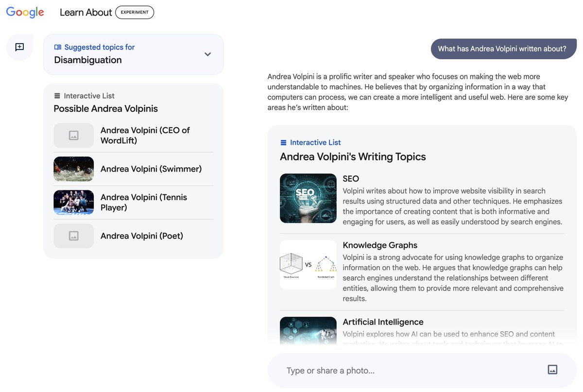
Task: Open the Swimmer thumbnail image
Action: [74, 169]
